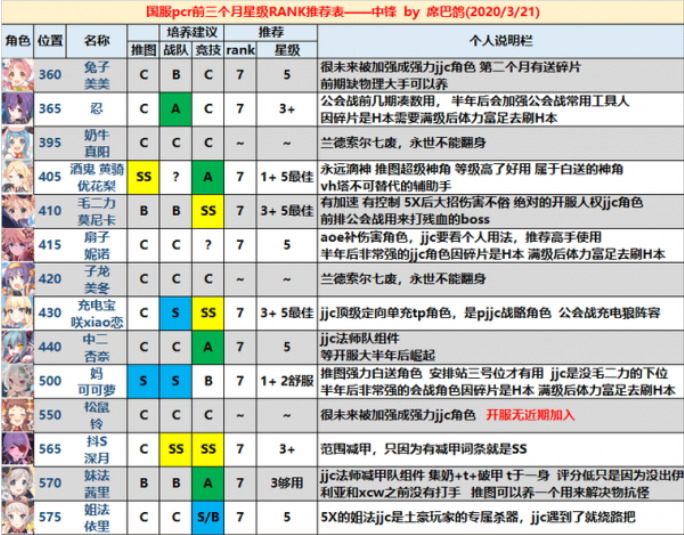Click the star cell '1+ 2舒服'
684x535 pixels.
287,381
